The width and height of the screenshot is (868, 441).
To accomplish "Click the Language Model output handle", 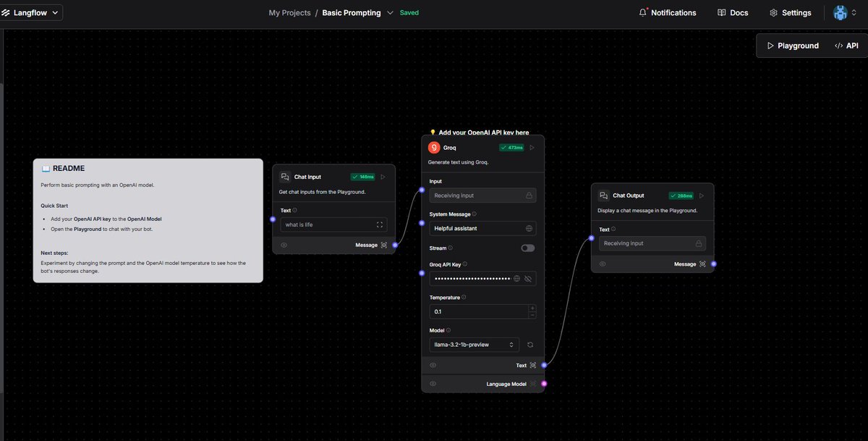I will point(544,384).
